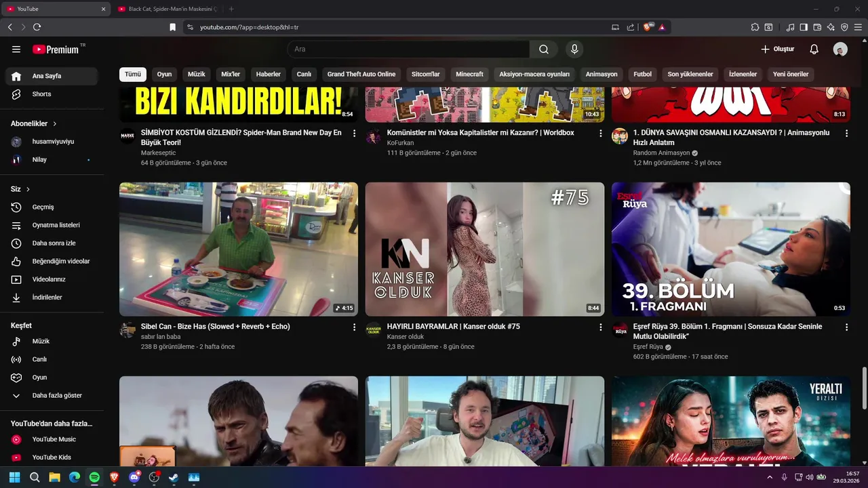This screenshot has width=868, height=488.
Task: Expand Daha fazla göster in Keşfet
Action: (x=52, y=395)
